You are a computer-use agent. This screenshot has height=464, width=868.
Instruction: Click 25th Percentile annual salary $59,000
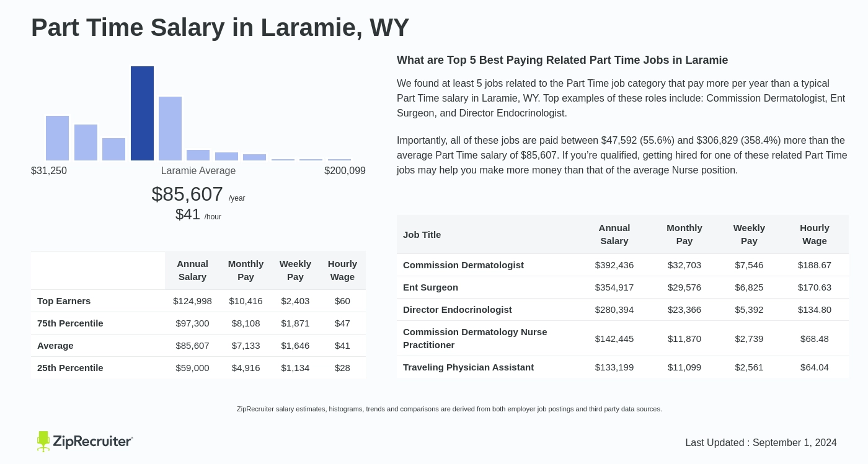[192, 367]
